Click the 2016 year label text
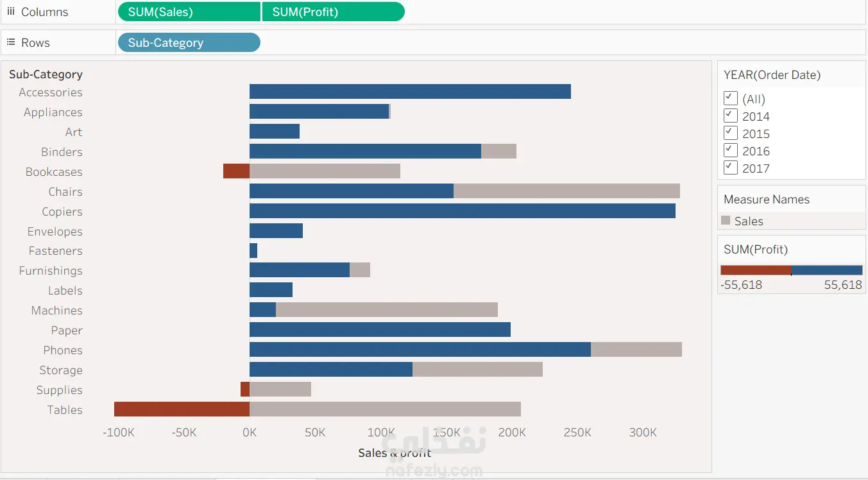868x480 pixels. [x=756, y=151]
